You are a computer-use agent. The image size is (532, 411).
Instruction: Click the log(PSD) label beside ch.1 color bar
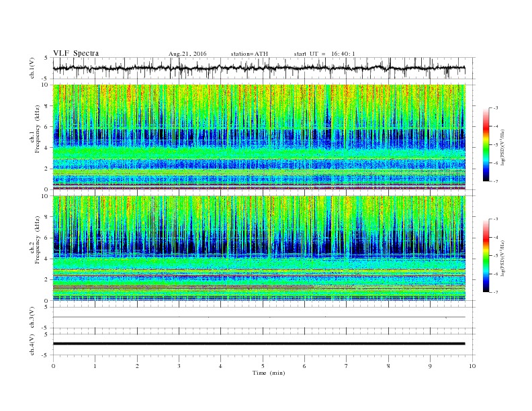point(502,148)
